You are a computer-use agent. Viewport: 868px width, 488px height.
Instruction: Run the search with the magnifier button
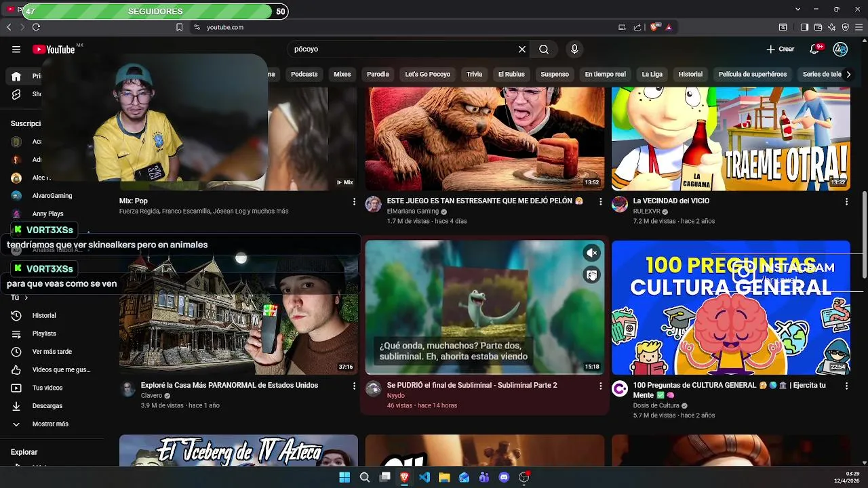[x=544, y=49]
